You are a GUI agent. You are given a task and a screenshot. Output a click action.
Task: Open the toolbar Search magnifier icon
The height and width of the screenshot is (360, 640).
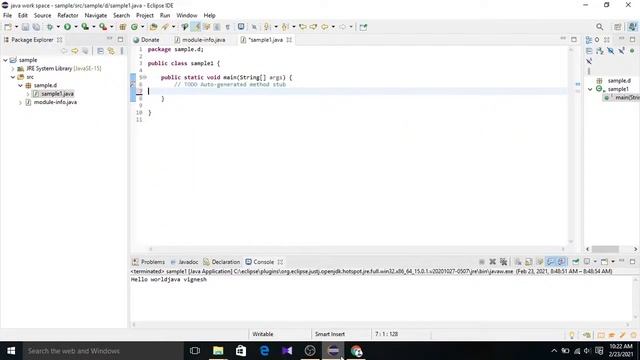coord(600,27)
